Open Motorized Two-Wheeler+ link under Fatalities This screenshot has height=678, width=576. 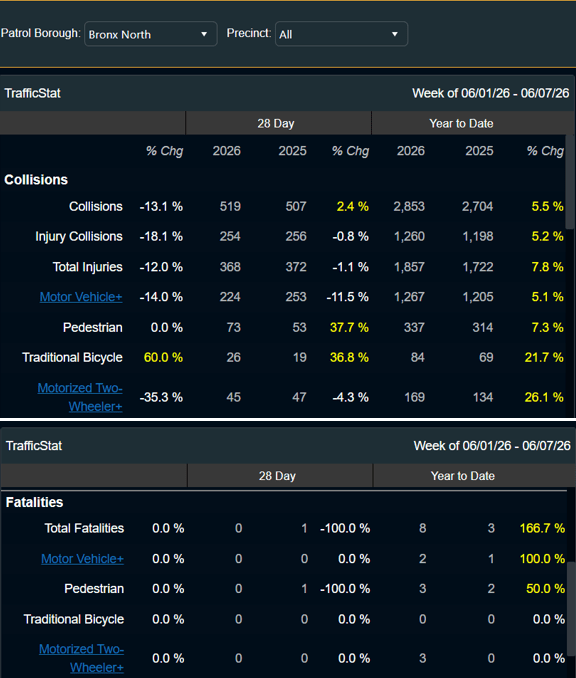(x=82, y=658)
